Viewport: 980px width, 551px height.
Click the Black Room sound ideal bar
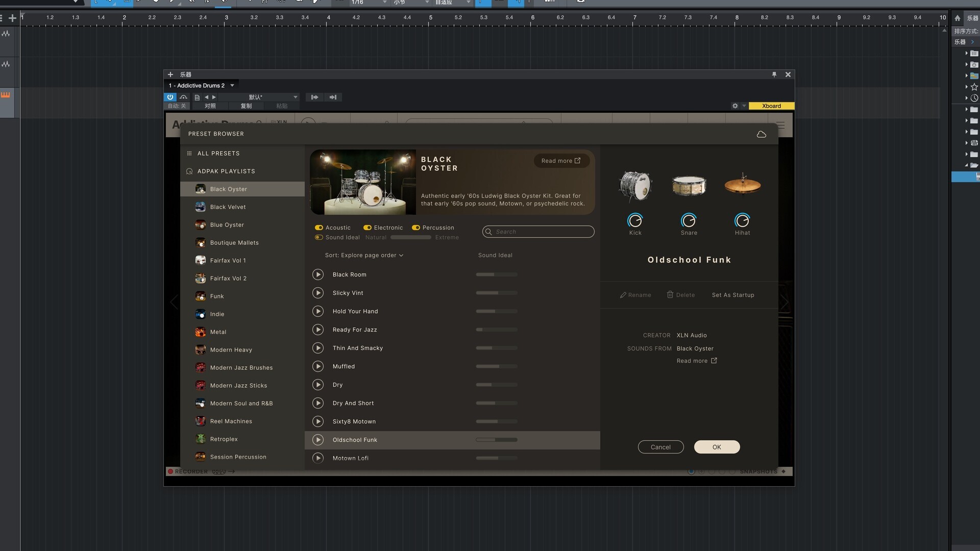pyautogui.click(x=497, y=274)
